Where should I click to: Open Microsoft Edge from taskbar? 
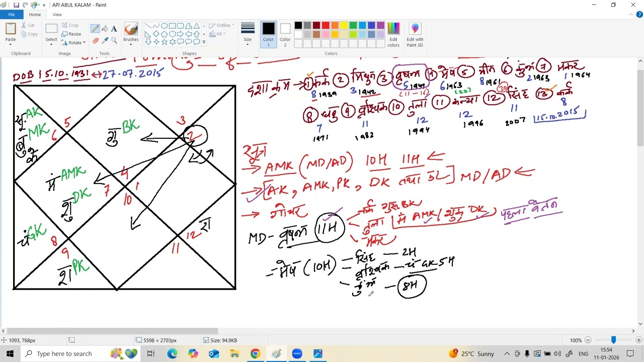(x=172, y=353)
